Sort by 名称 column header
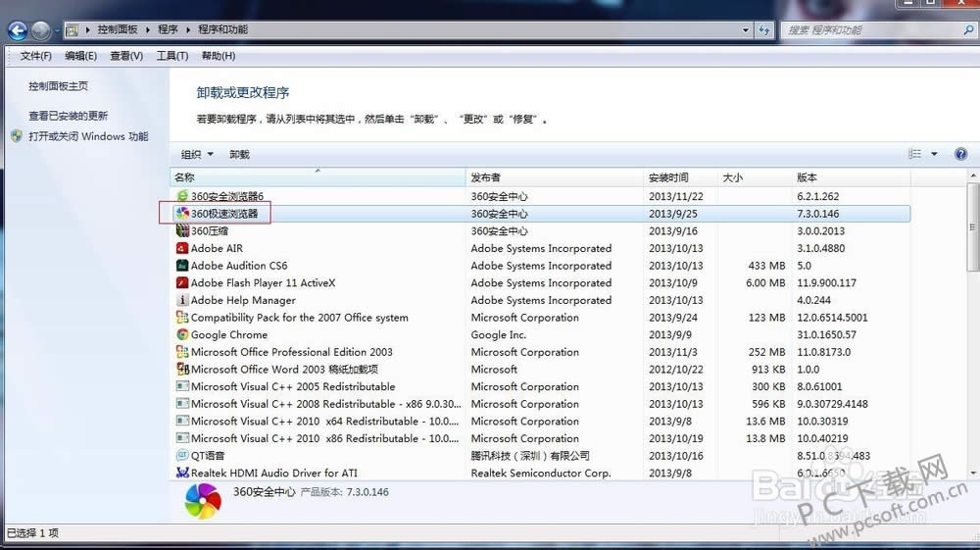Screen dimensions: 980x550 [318, 177]
